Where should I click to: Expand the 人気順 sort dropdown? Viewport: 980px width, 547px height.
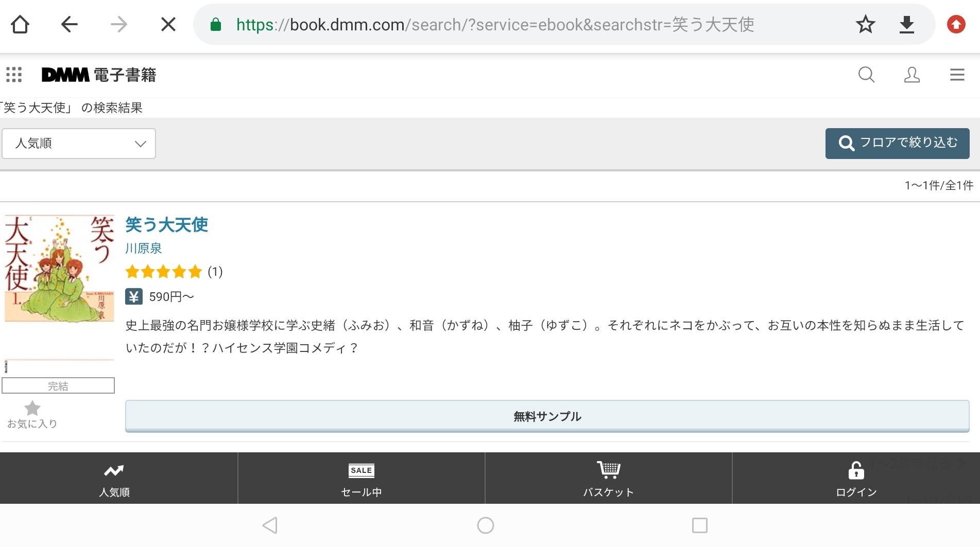tap(79, 144)
